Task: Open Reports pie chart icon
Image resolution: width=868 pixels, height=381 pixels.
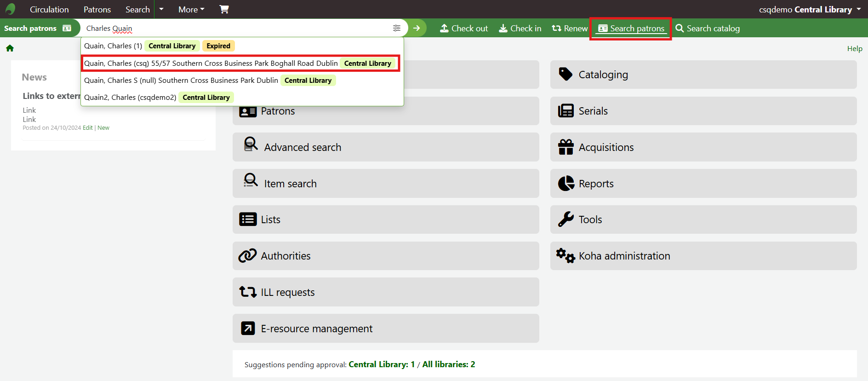Action: tap(565, 184)
